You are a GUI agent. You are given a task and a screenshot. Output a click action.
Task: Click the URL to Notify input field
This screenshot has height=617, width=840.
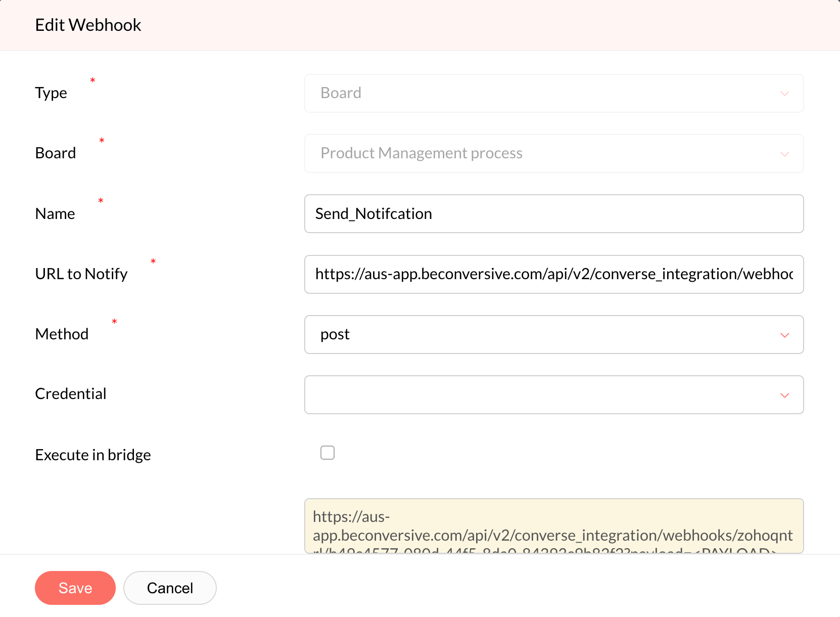pos(554,274)
